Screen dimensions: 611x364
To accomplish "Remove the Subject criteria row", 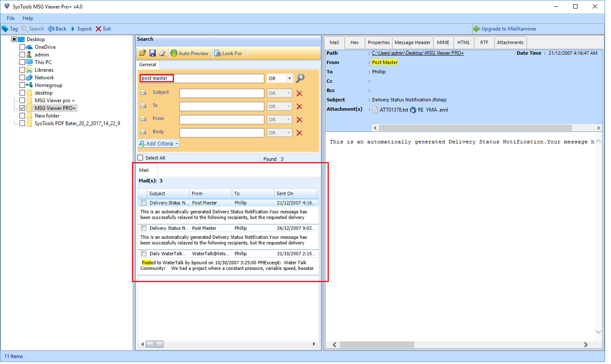I will (299, 93).
